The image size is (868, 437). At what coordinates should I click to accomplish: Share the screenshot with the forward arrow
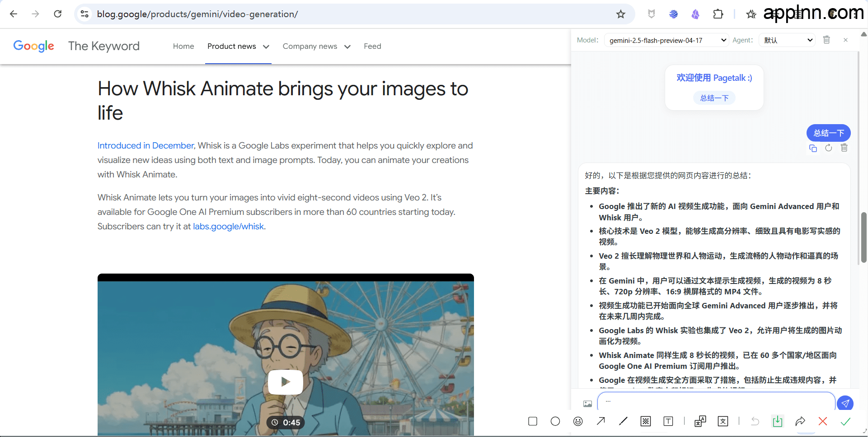(x=800, y=421)
